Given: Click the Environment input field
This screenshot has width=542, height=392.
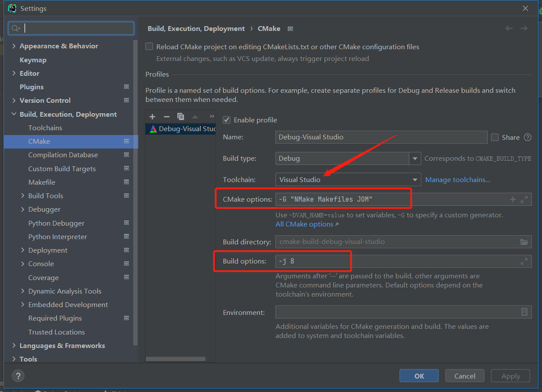Looking at the screenshot, I should (x=404, y=312).
